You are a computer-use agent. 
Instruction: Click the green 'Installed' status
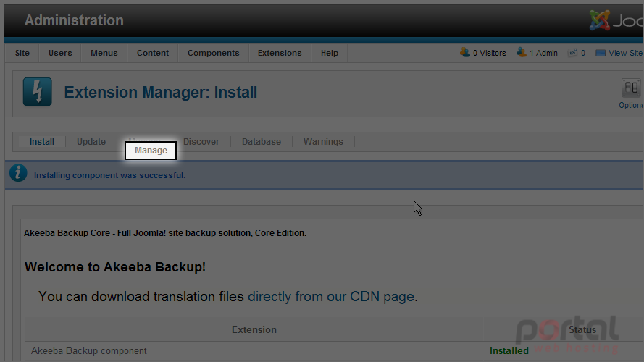(x=509, y=351)
